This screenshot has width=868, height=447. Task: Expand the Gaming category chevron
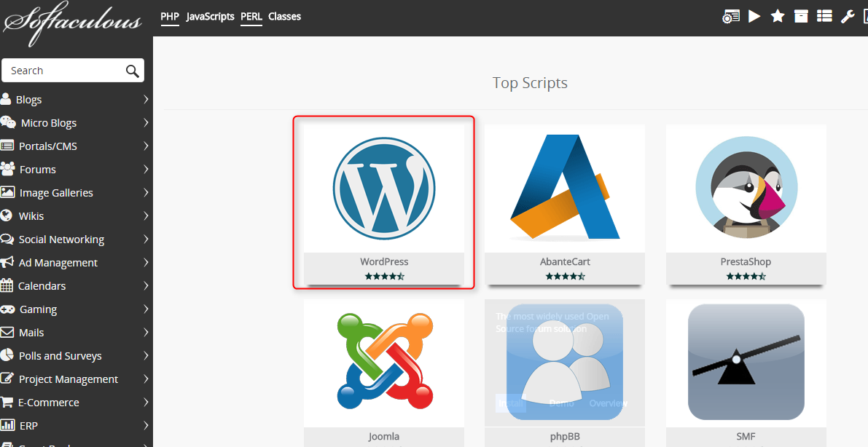tap(146, 309)
